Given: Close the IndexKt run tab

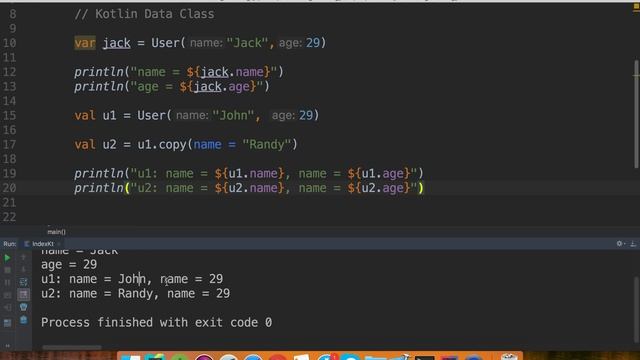Looking at the screenshot, I should pyautogui.click(x=59, y=244).
